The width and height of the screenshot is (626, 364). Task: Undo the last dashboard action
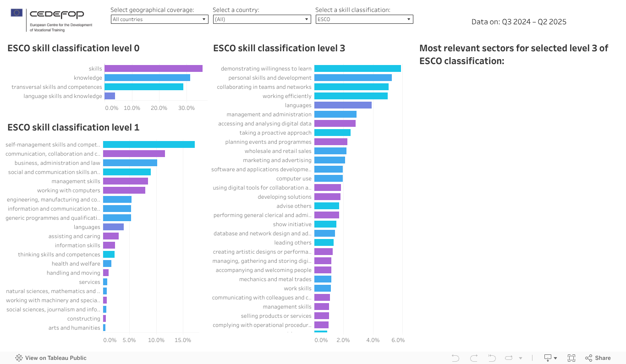pos(455,358)
